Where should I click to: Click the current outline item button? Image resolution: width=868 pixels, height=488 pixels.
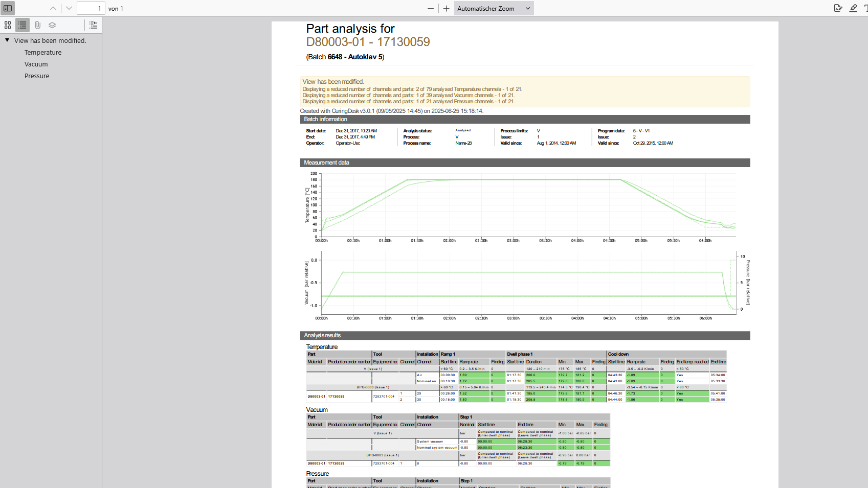(93, 25)
